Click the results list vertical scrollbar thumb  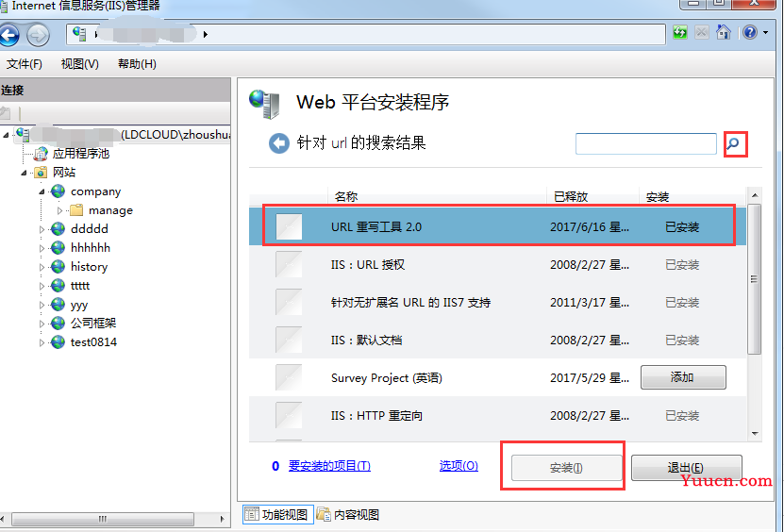tap(755, 279)
